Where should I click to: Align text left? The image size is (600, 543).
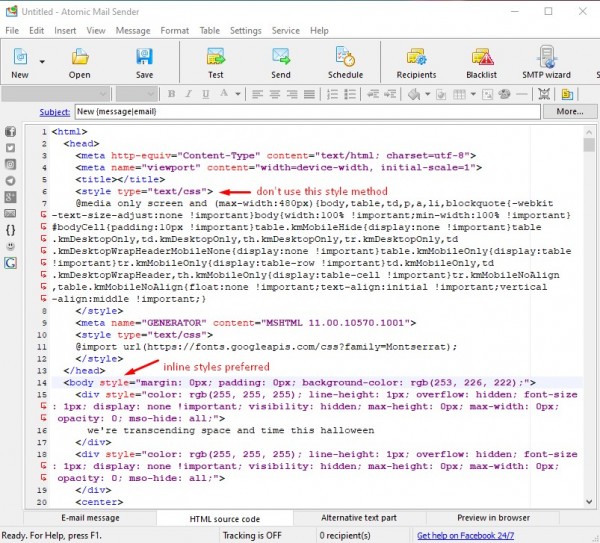(258, 94)
